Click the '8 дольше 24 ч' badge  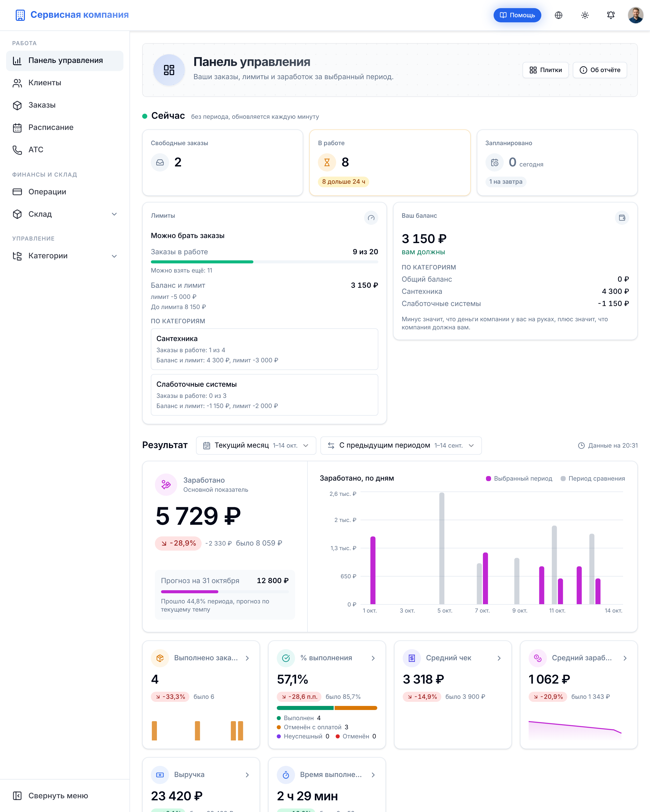tap(344, 181)
